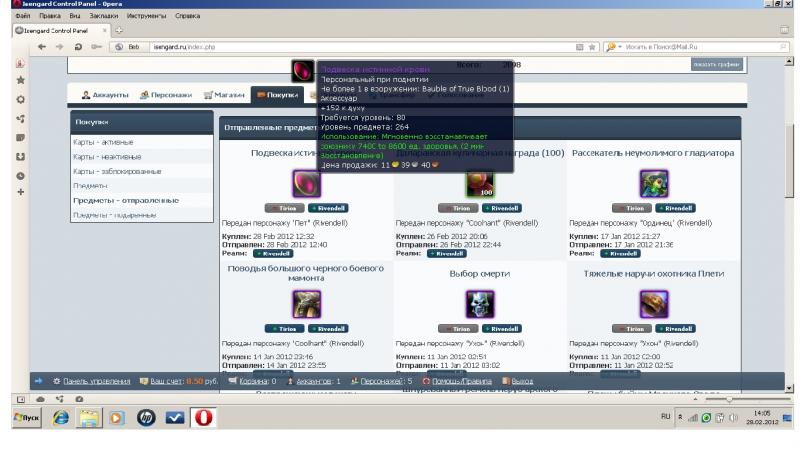The height and width of the screenshot is (450, 800).
Task: Click the Выбор смерти skull item icon
Action: 480,304
